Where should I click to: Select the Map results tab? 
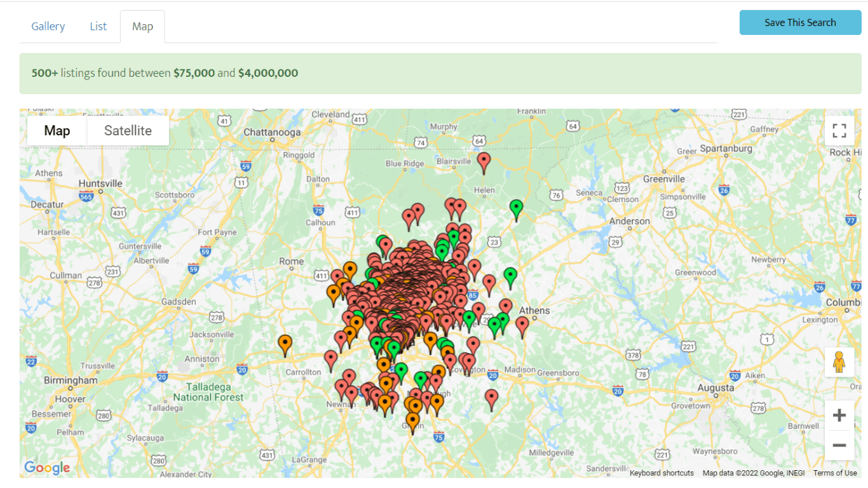142,27
